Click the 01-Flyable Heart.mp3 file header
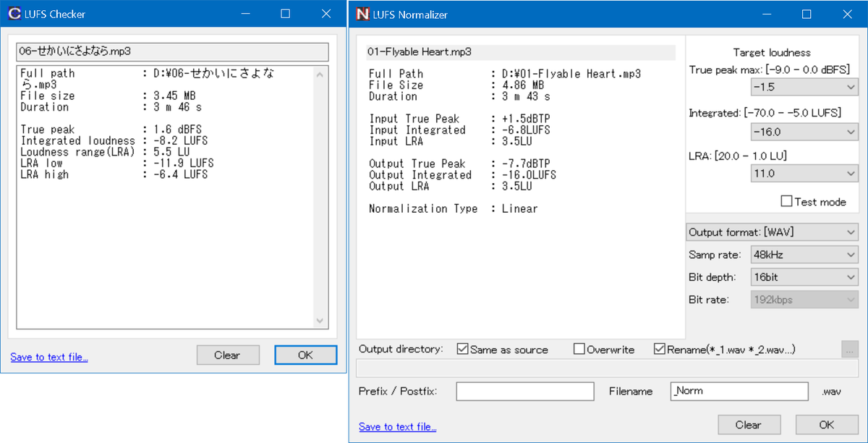The image size is (868, 443). 521,52
